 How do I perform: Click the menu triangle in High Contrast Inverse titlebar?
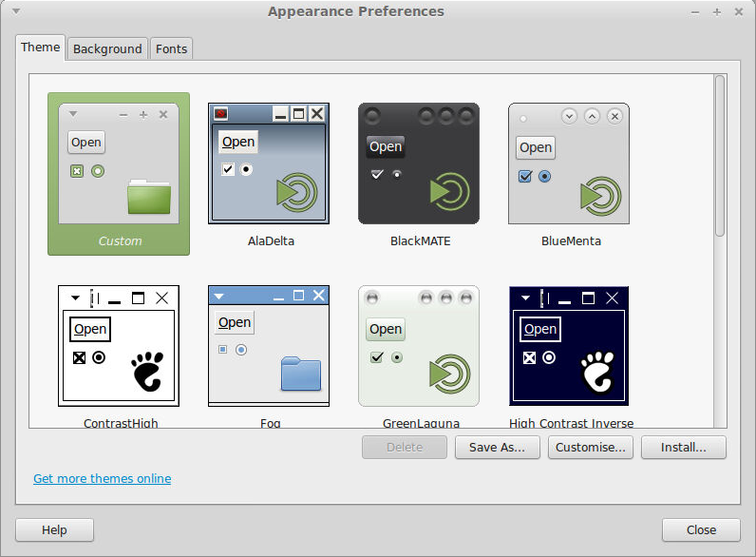coord(525,298)
